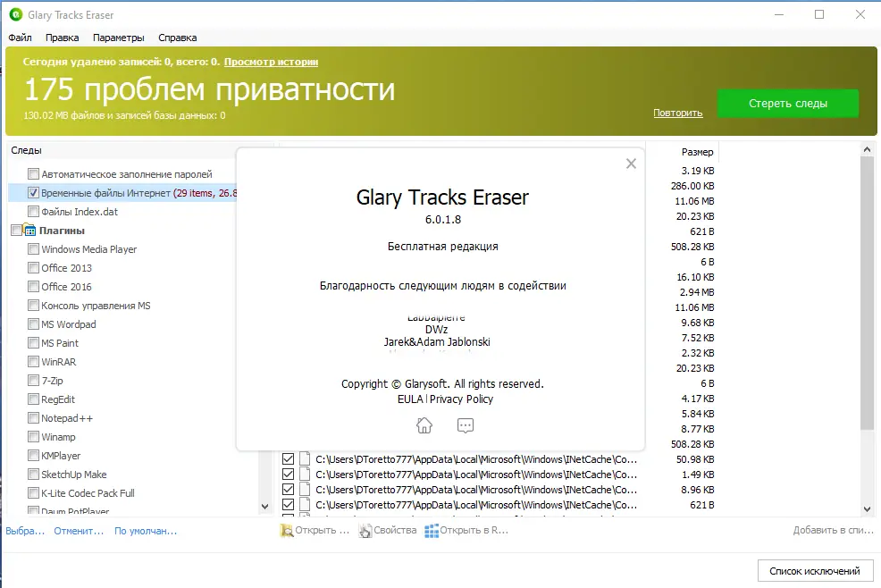Click the file list vertical scrollbar thumb
Screen dimensions: 881x588
(867, 293)
